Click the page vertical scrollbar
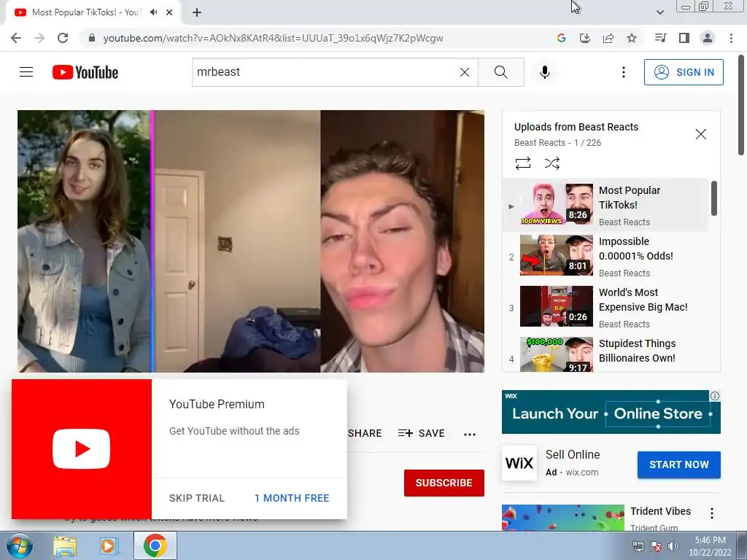Viewport: 747px width, 560px height. coord(741,105)
